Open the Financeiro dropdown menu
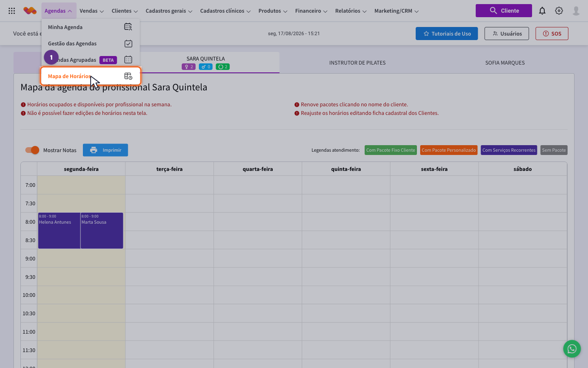 coord(311,11)
